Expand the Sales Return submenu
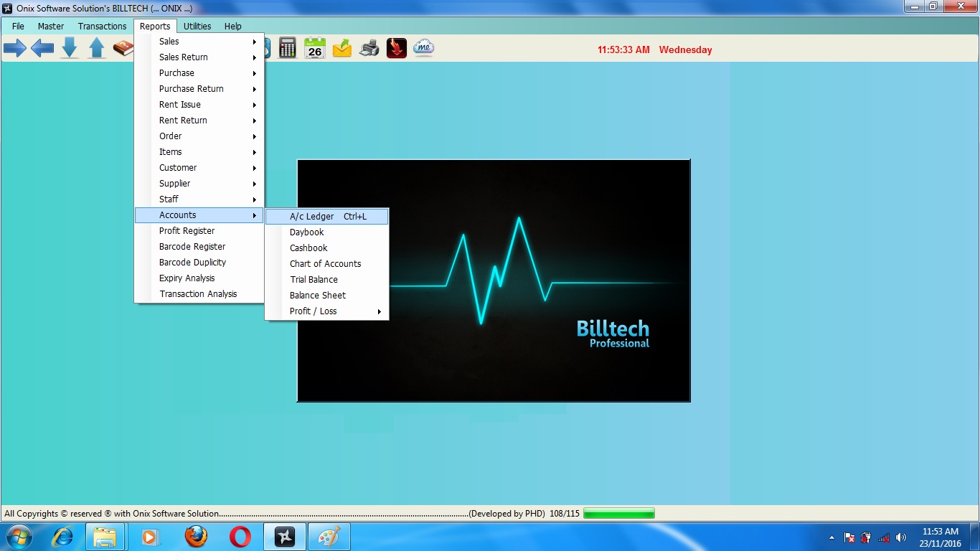Viewport: 980px width, 551px height. (199, 57)
